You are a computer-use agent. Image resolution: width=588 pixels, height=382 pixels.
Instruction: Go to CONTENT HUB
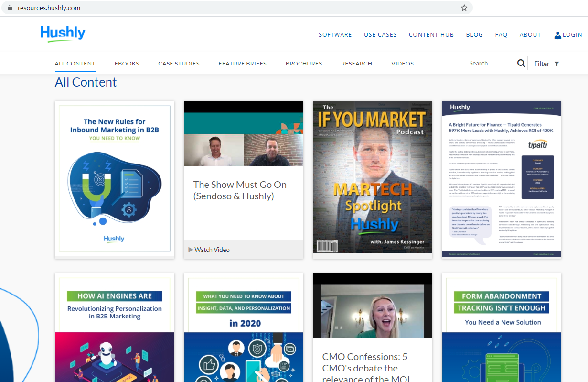pyautogui.click(x=431, y=35)
